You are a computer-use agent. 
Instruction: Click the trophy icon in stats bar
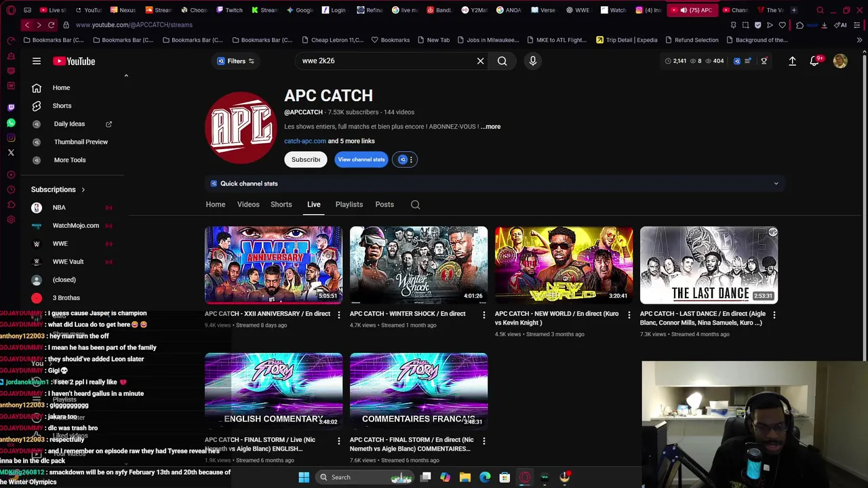tap(764, 61)
